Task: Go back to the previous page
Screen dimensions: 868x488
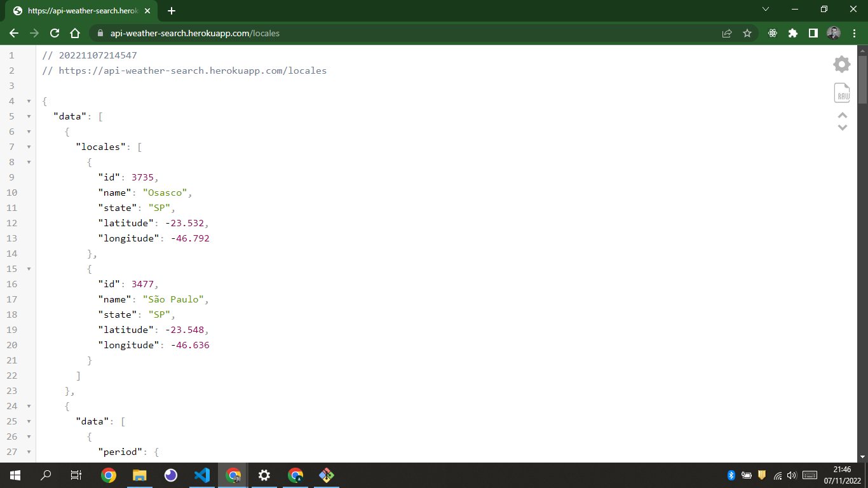Action: (14, 33)
